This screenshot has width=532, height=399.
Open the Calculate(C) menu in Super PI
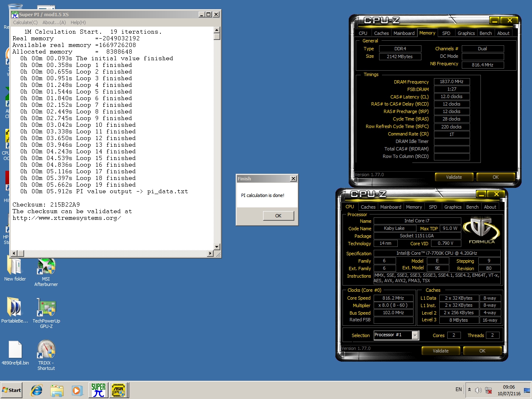pyautogui.click(x=25, y=22)
